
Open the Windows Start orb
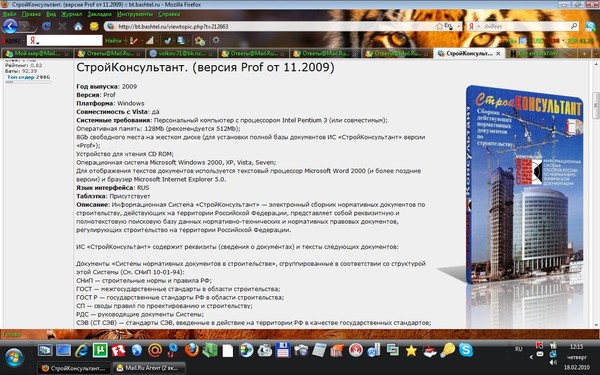[14, 358]
